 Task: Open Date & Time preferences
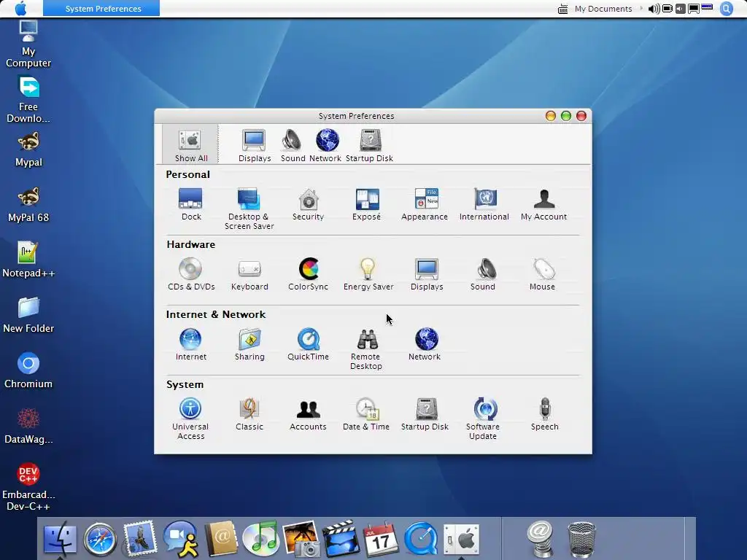point(366,414)
